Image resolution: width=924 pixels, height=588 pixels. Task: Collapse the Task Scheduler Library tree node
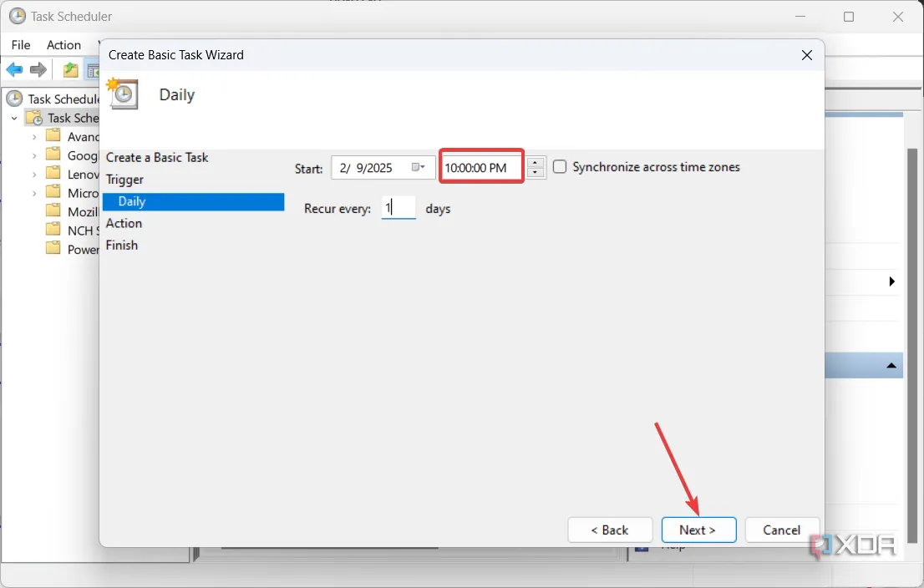(x=14, y=119)
